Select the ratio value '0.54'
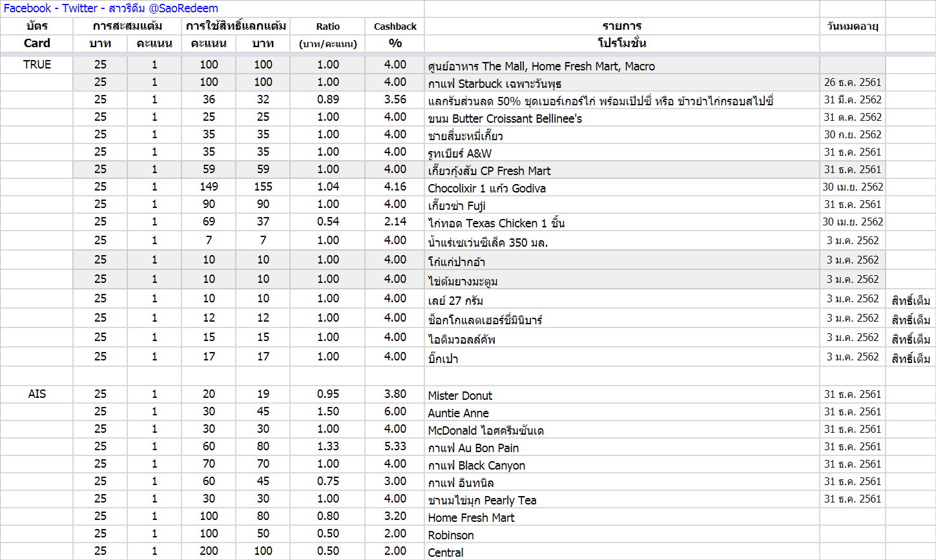The width and height of the screenshot is (936, 560). [x=328, y=222]
